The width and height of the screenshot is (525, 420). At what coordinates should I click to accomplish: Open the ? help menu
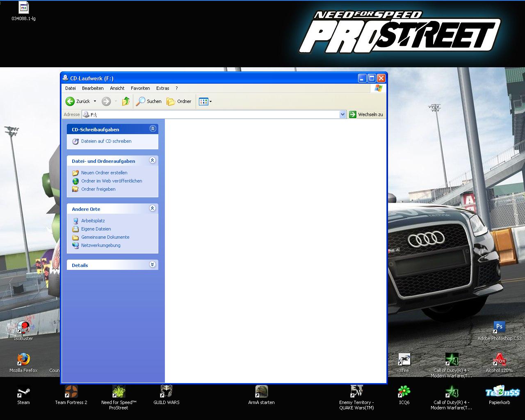(x=176, y=88)
